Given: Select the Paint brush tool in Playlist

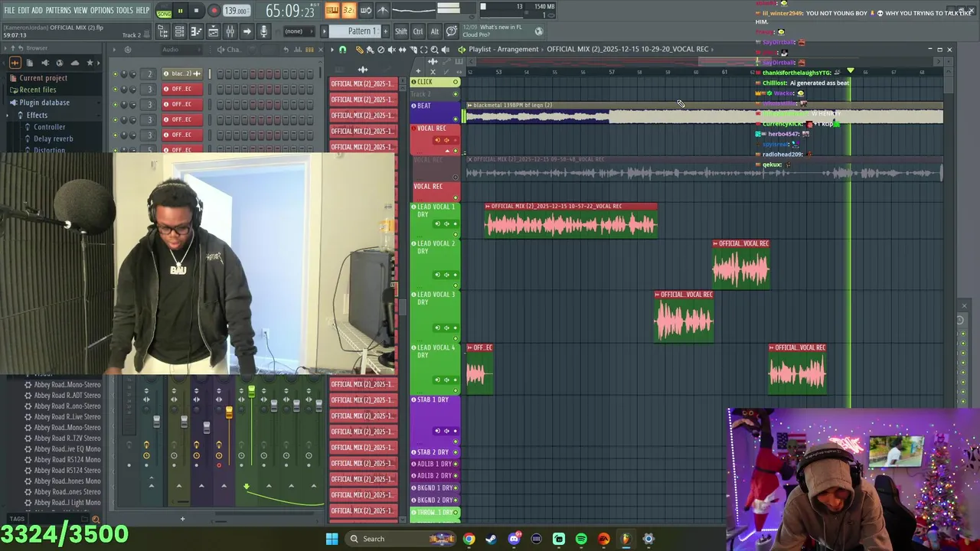Looking at the screenshot, I should [370, 49].
